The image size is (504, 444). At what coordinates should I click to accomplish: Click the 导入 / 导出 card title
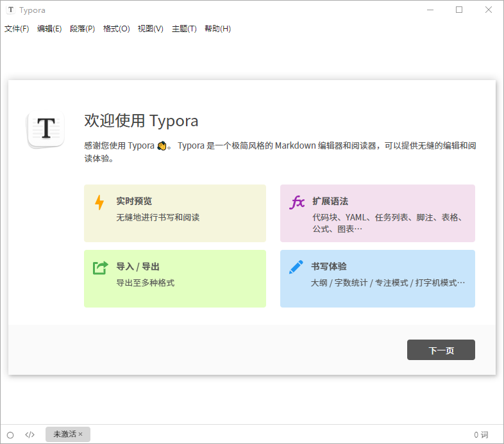coord(138,267)
